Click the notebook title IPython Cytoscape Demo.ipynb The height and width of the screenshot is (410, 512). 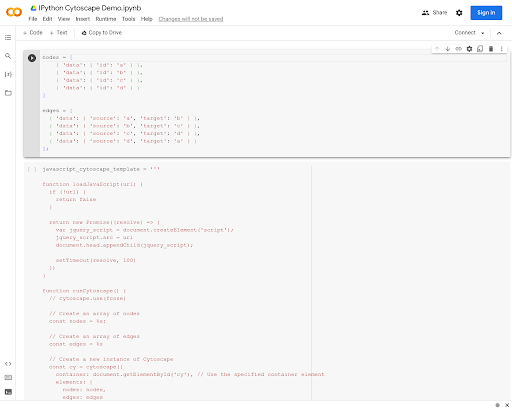pyautogui.click(x=90, y=8)
